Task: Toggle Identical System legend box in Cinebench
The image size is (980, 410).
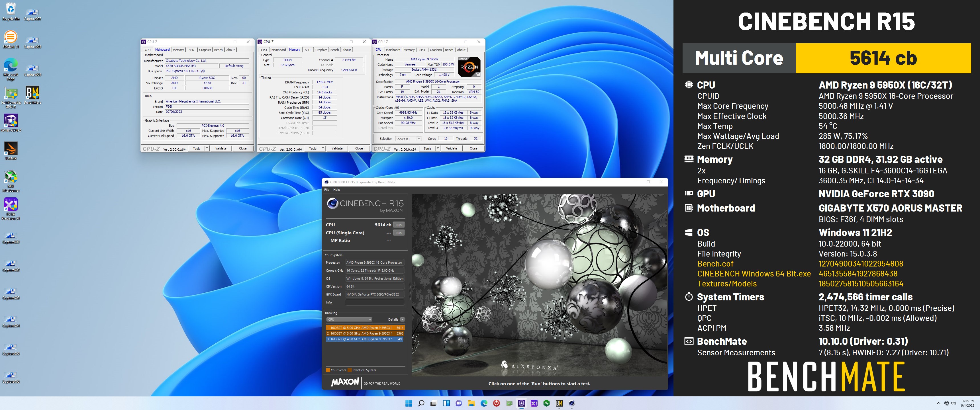Action: coord(350,370)
